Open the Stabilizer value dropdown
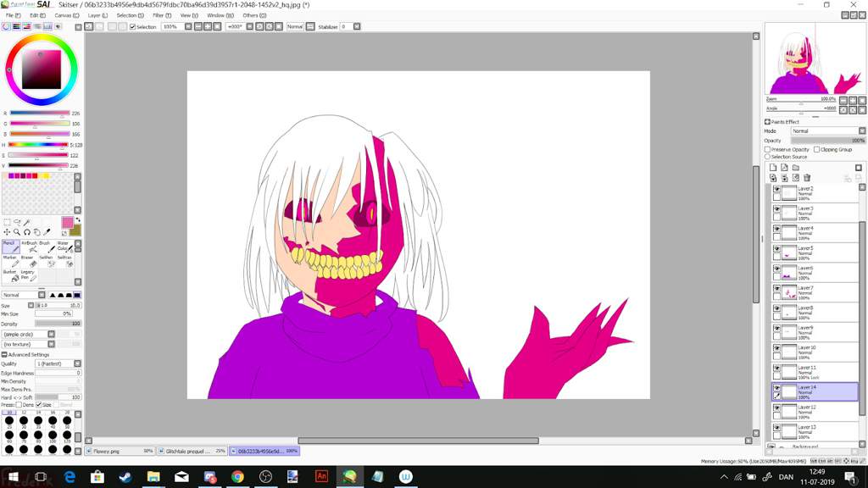 [x=357, y=26]
